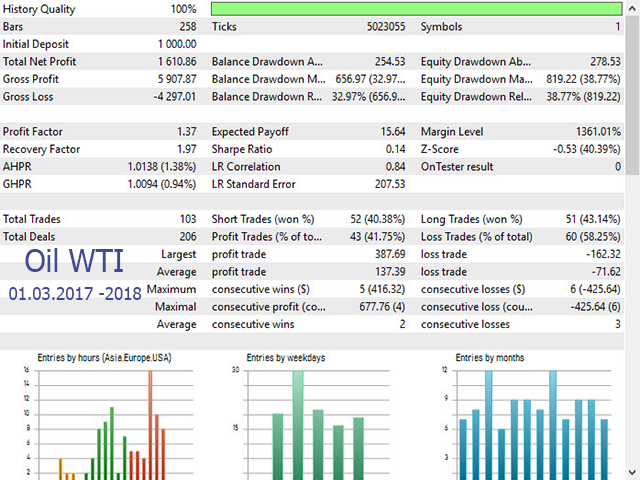
Task: Select Short Trades value 52 (40.38%)
Action: [378, 219]
